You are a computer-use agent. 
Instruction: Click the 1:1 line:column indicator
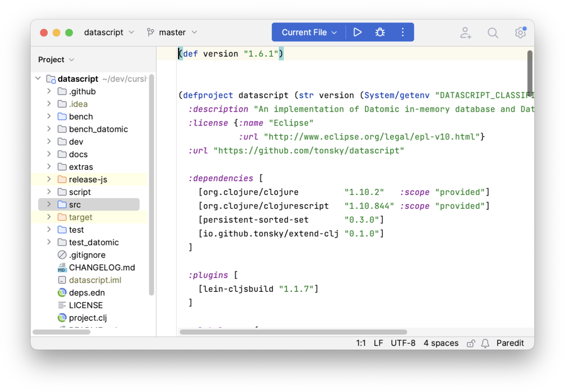click(361, 343)
